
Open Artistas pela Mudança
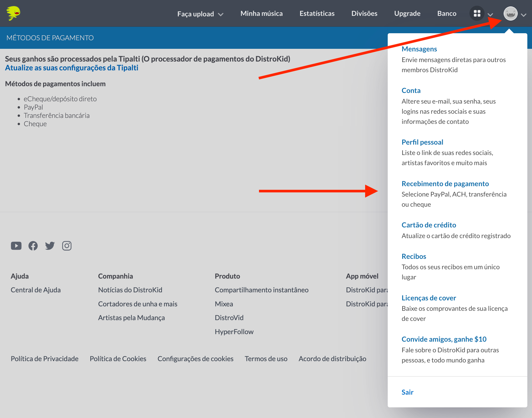point(131,318)
